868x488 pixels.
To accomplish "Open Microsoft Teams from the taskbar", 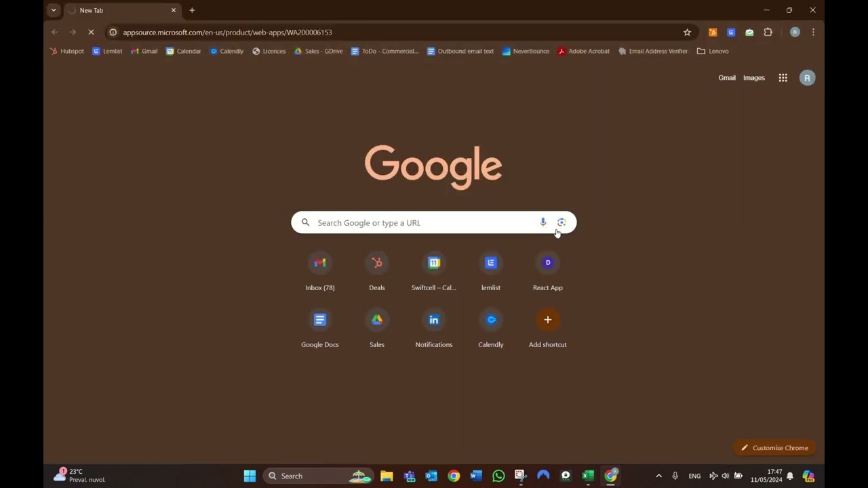I will tap(409, 476).
